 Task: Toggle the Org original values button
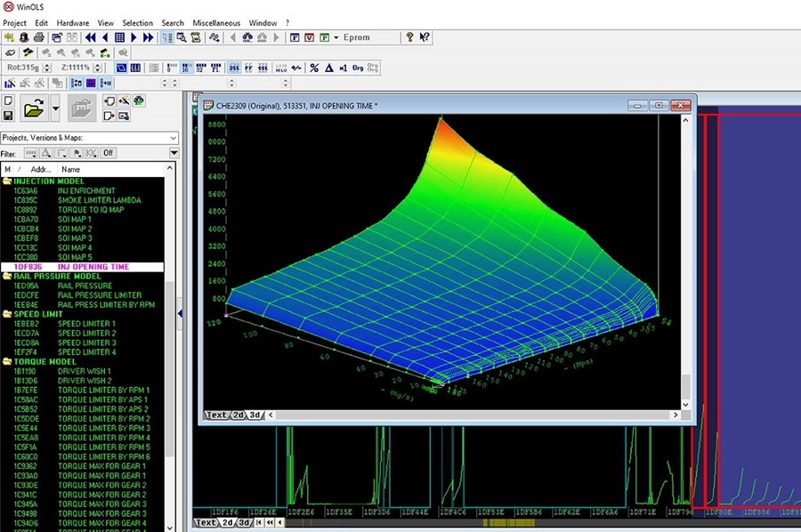[x=358, y=68]
